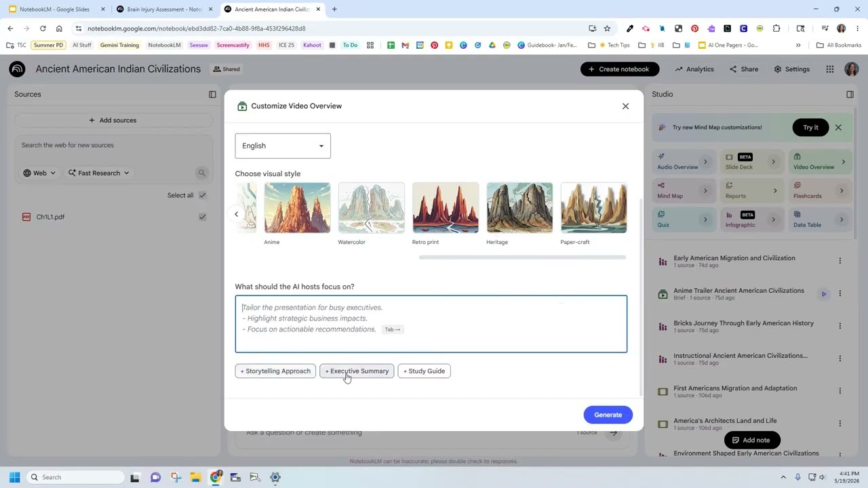Viewport: 868px width, 488px height.
Task: Open the English language dropdown
Action: click(283, 146)
